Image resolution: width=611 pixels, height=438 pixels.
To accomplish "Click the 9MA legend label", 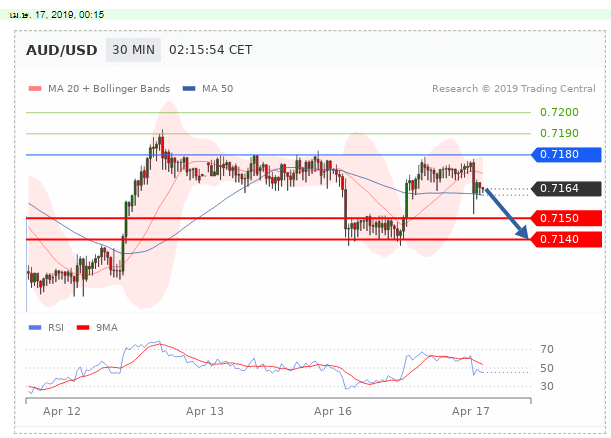I will [x=107, y=328].
